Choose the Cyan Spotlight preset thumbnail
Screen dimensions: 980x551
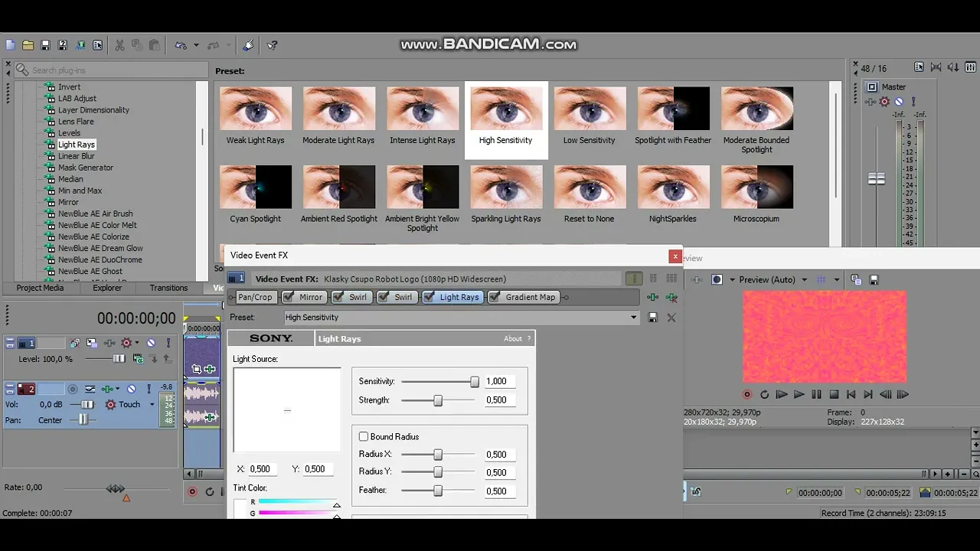[256, 187]
